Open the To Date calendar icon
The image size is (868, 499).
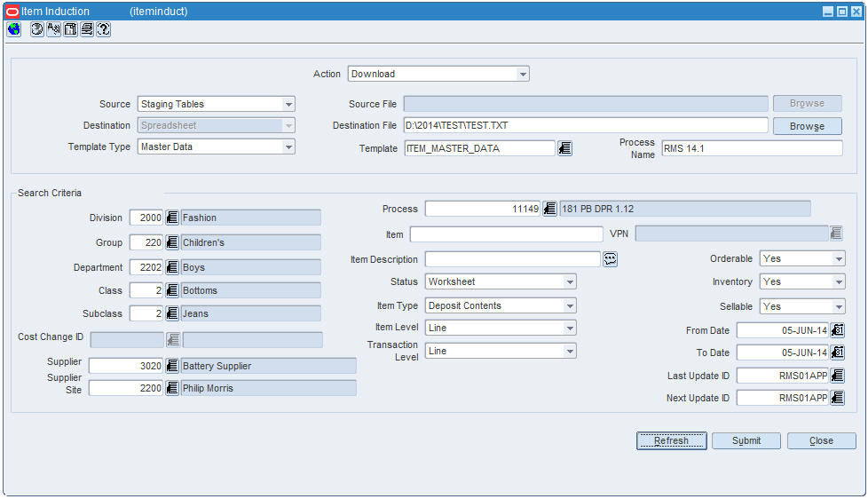tap(838, 352)
